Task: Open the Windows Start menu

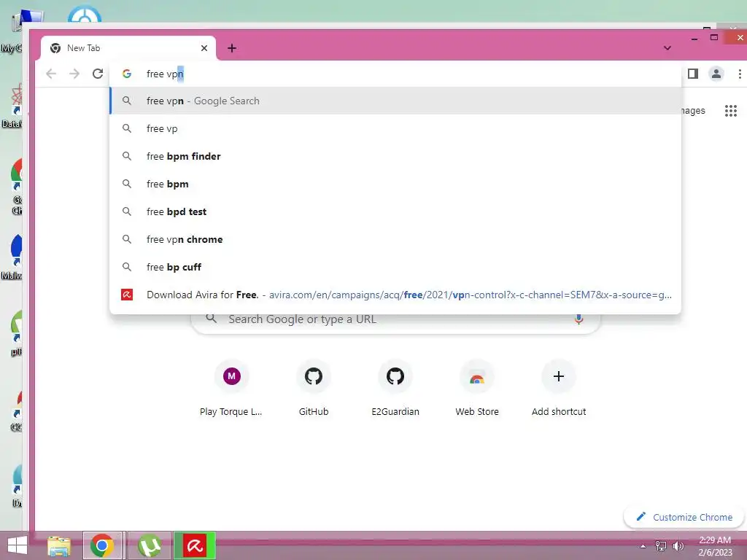Action: [x=18, y=545]
